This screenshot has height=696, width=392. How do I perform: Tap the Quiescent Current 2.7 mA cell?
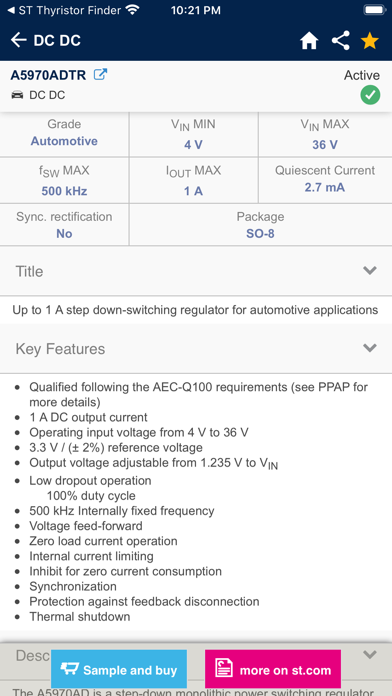[x=325, y=178]
